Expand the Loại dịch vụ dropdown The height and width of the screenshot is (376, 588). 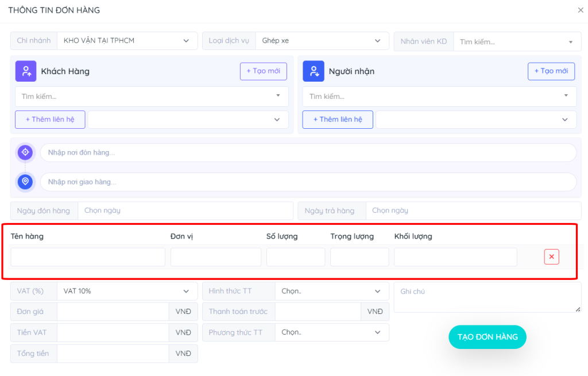tap(320, 41)
